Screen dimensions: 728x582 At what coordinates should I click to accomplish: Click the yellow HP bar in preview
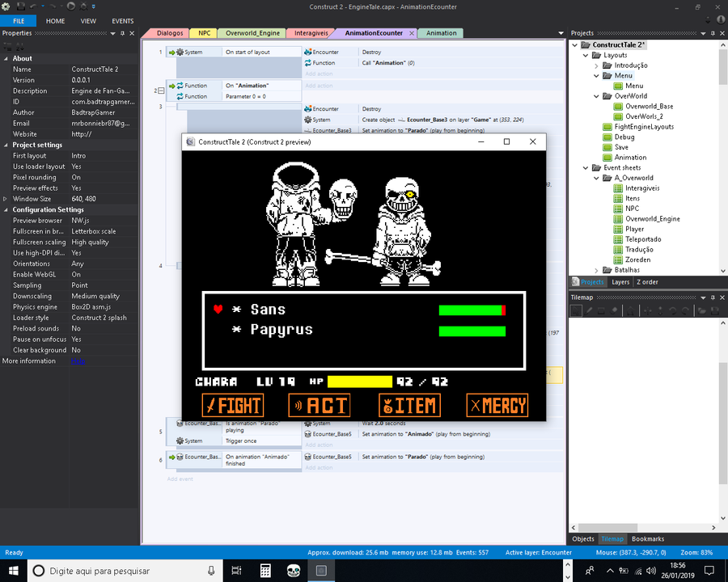tap(360, 382)
